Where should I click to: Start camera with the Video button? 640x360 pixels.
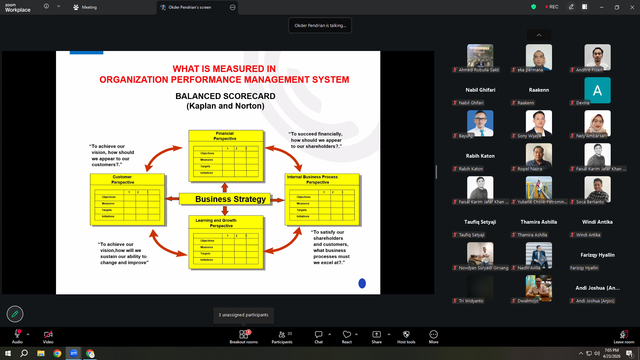pyautogui.click(x=48, y=337)
